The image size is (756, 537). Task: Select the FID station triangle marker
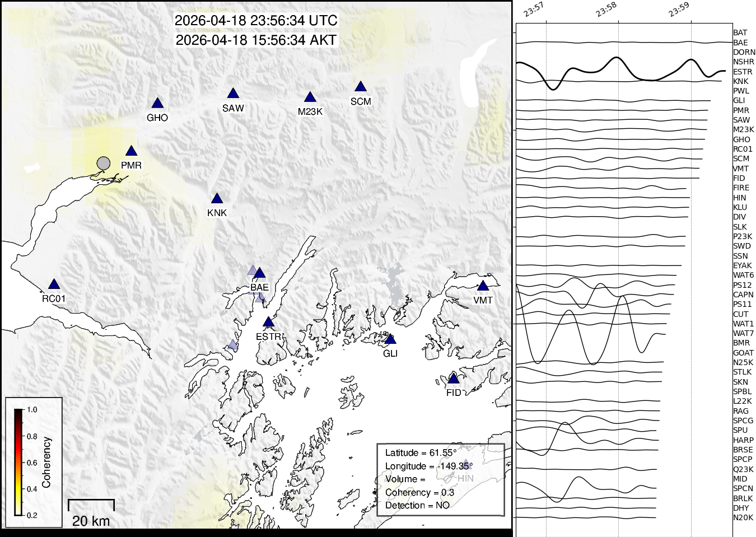pyautogui.click(x=454, y=379)
